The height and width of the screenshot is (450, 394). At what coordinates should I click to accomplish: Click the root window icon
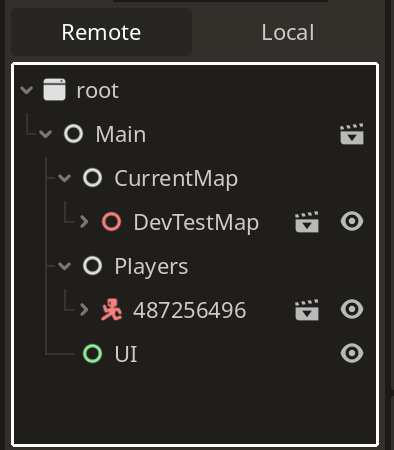coord(54,89)
